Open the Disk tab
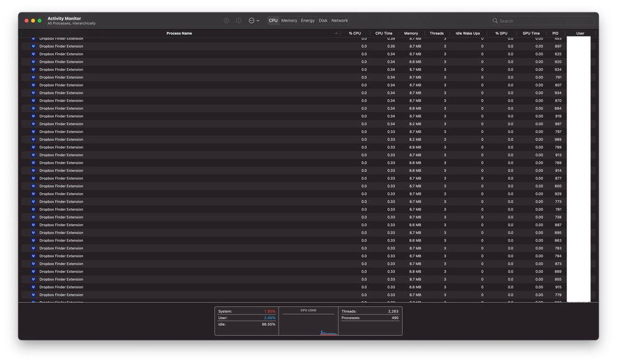The width and height of the screenshot is (617, 364). click(x=322, y=20)
